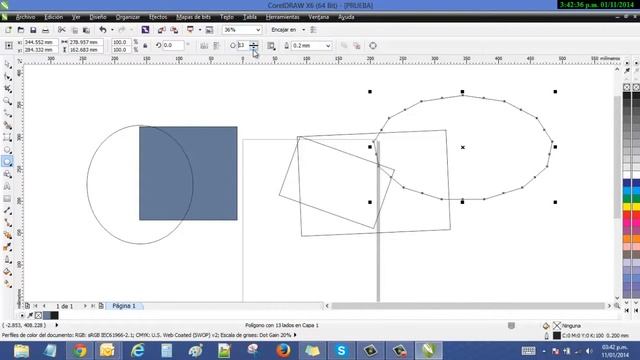
Task: Click the Print icon
Action: 45,30
